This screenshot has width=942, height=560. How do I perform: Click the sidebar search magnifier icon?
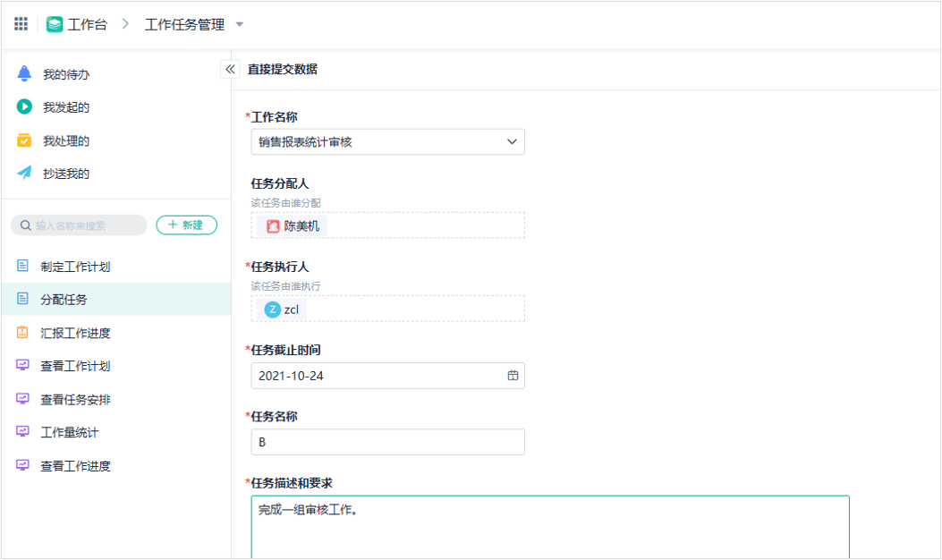[25, 225]
